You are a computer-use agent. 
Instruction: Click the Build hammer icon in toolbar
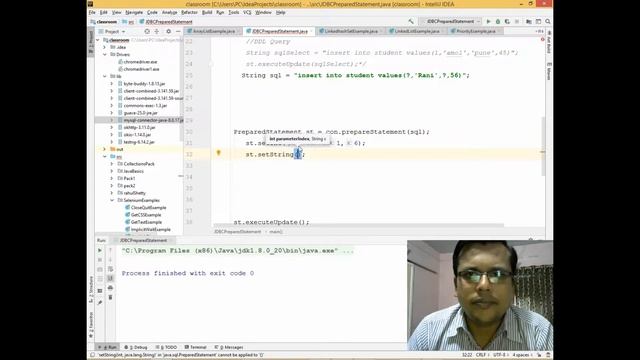click(411, 22)
